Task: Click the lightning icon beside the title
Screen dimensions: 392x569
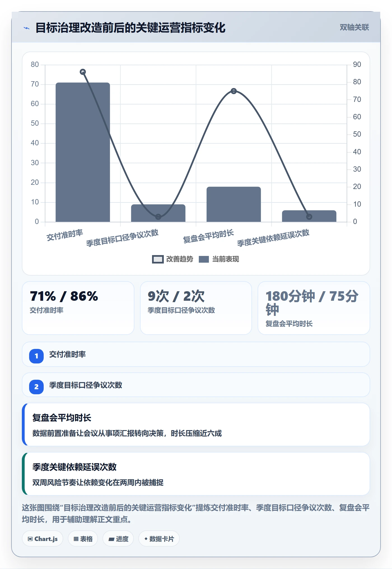Action: click(x=27, y=28)
